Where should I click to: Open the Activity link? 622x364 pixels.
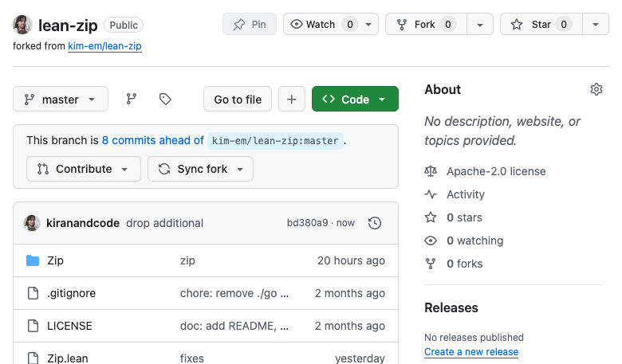[466, 194]
